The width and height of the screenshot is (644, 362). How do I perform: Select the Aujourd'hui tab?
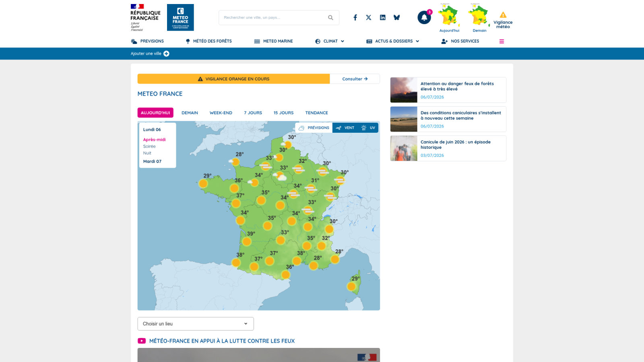coord(155,113)
